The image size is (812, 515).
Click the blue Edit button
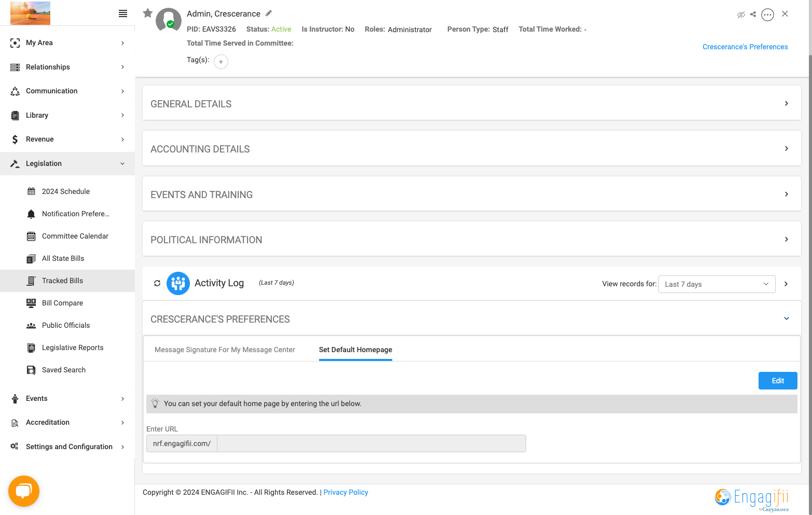tap(778, 381)
